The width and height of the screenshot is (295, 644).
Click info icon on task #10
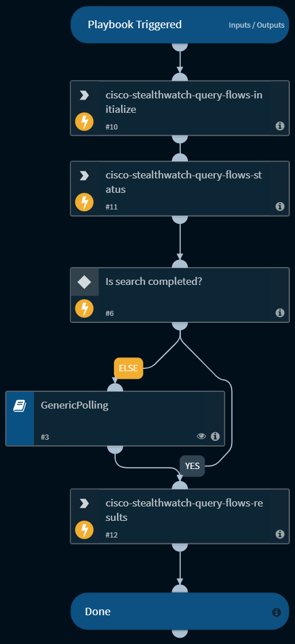(280, 126)
